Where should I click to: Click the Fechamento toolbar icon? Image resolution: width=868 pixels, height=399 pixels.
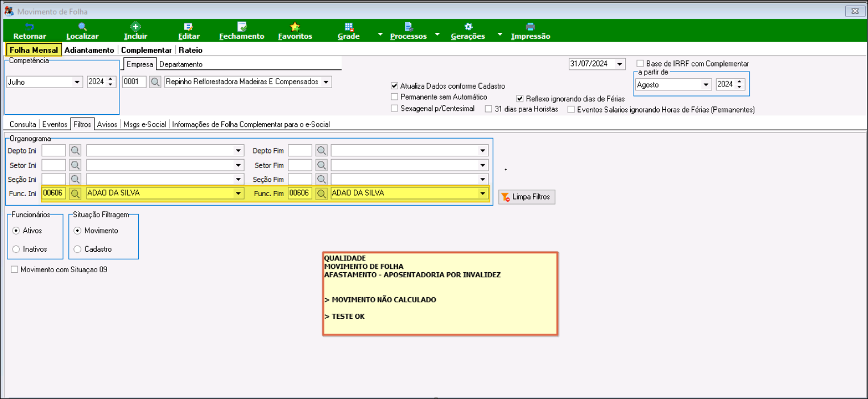242,26
